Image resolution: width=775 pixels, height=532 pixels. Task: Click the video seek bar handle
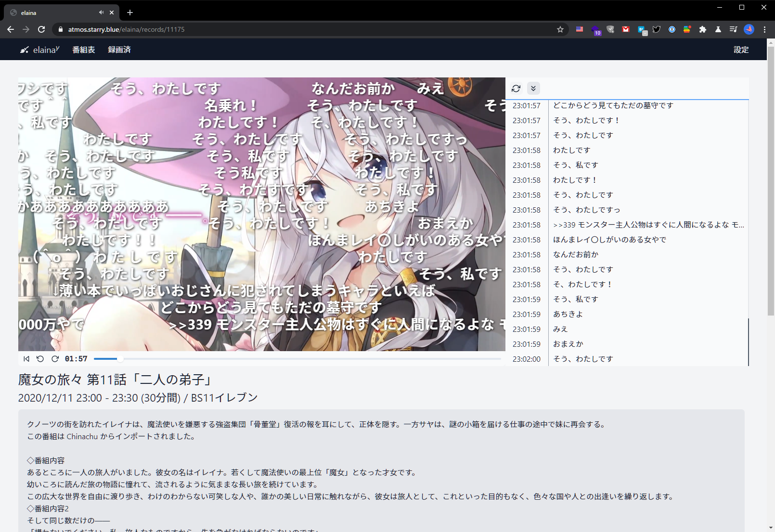(x=120, y=359)
